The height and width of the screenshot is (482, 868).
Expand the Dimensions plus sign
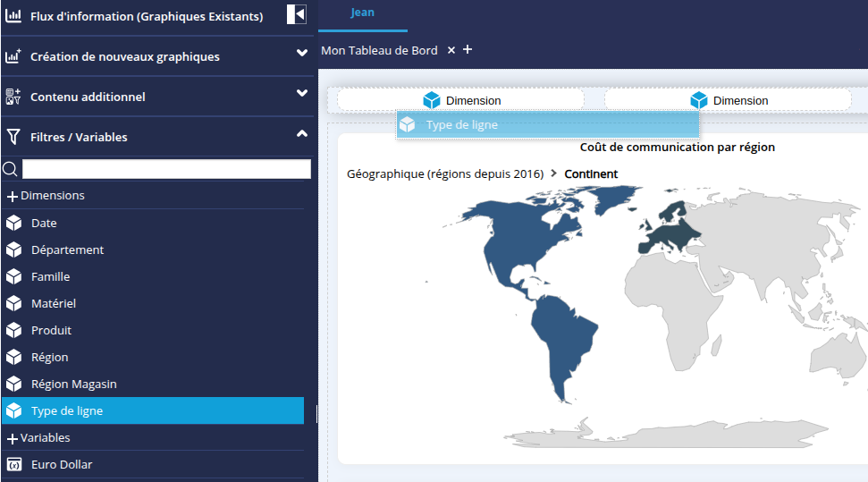[x=13, y=196]
